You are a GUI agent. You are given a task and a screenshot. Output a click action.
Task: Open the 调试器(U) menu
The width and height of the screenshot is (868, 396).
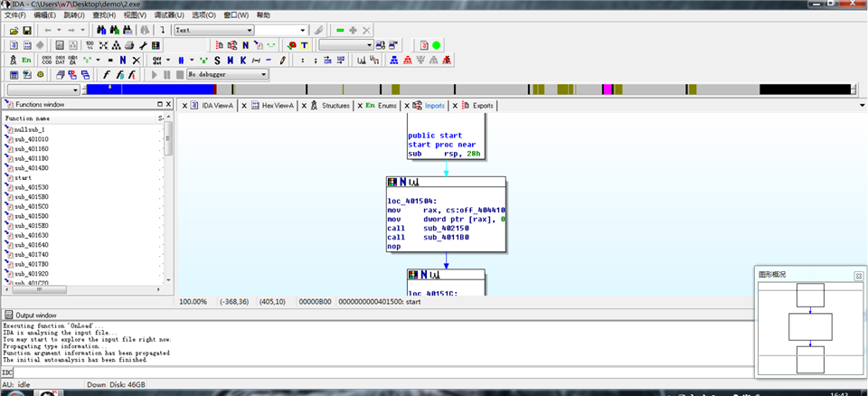point(169,15)
